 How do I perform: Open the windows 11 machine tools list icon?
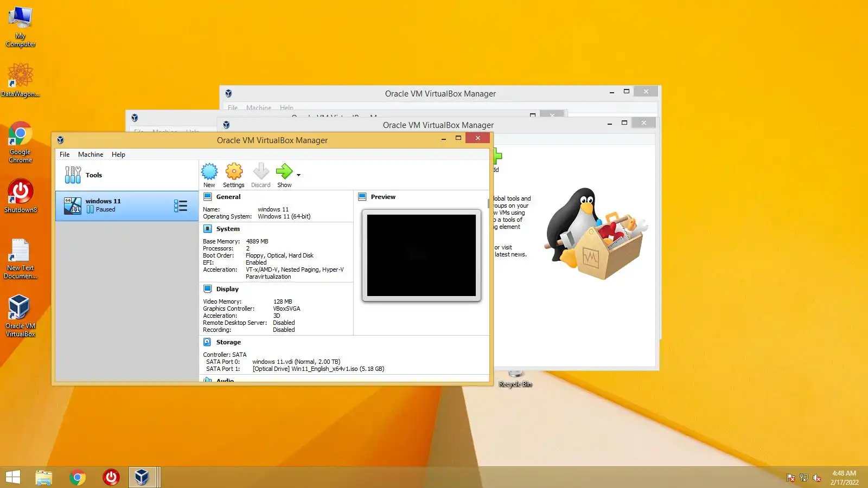[x=181, y=206]
